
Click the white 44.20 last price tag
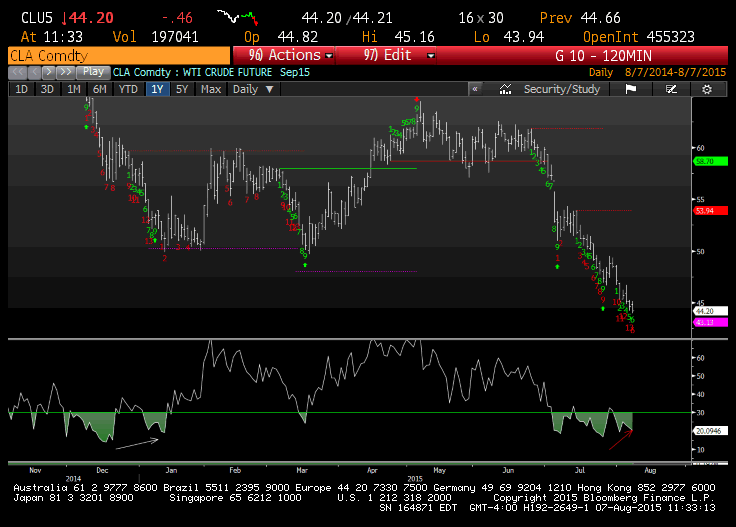click(x=711, y=311)
